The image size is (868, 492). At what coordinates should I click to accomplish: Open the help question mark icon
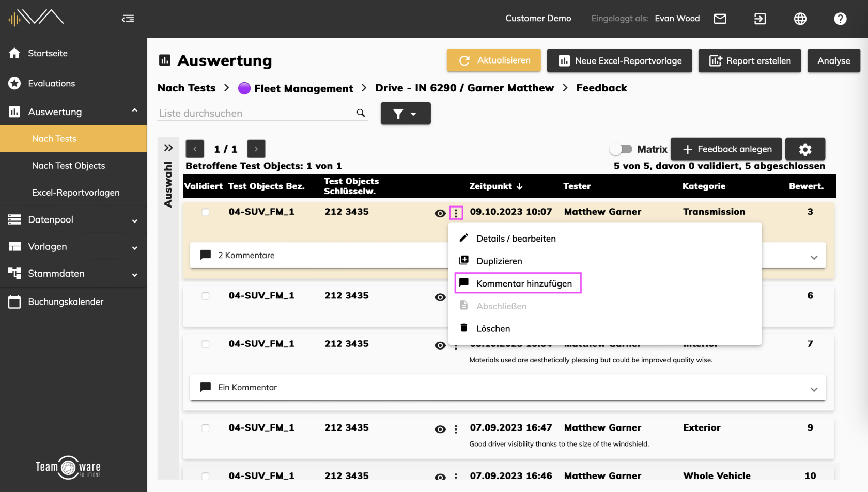click(840, 19)
